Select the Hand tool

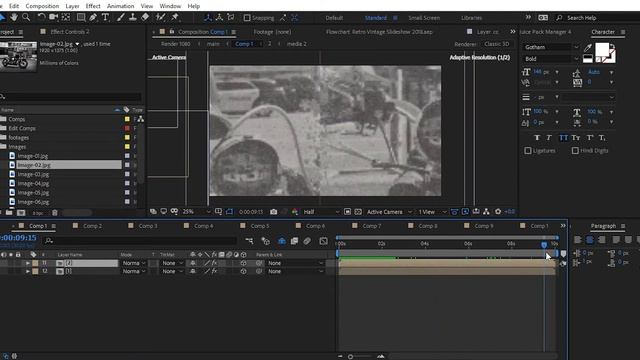tap(14, 17)
